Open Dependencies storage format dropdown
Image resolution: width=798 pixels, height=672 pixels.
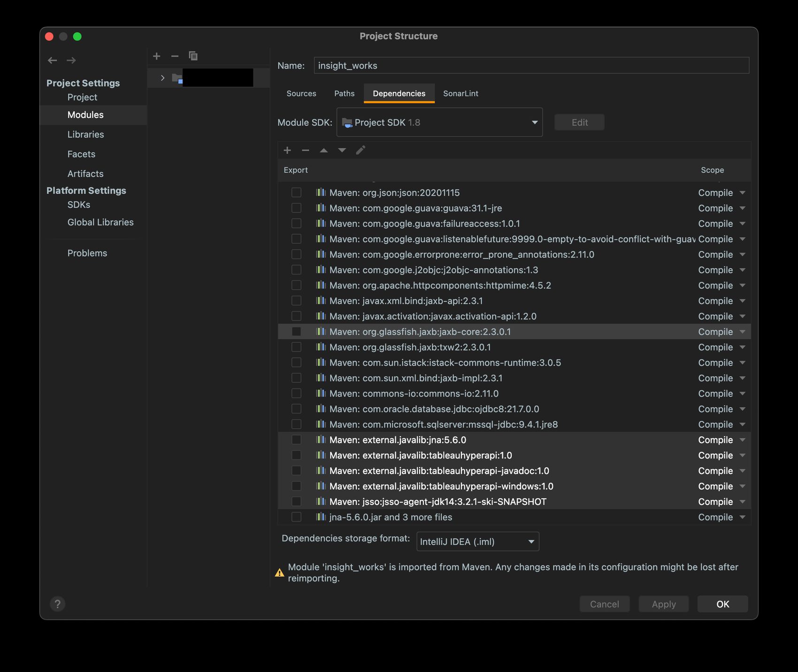[477, 542]
